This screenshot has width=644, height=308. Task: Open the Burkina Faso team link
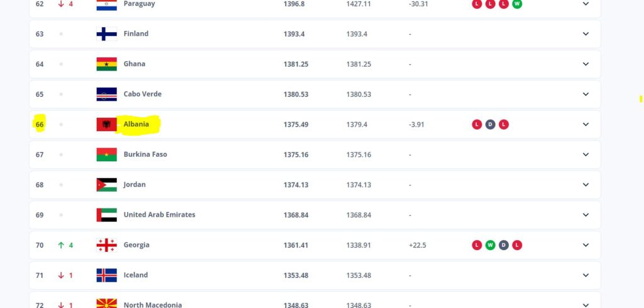pyautogui.click(x=145, y=154)
